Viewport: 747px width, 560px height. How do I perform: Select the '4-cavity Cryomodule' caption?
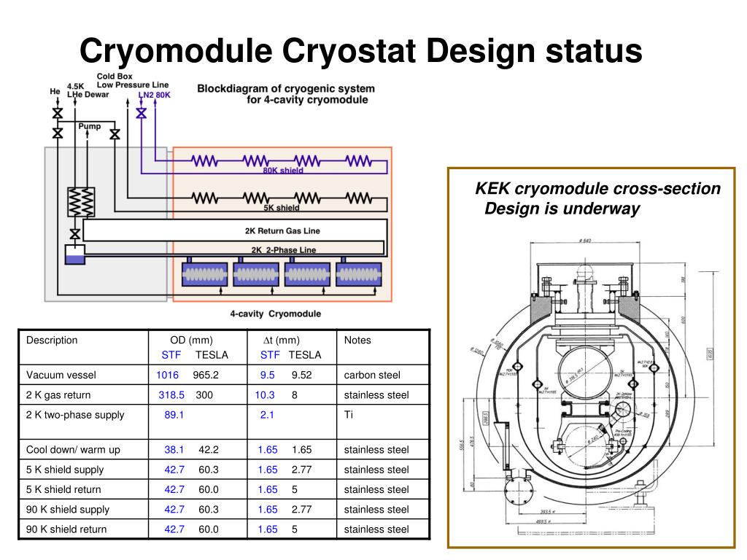click(x=275, y=314)
